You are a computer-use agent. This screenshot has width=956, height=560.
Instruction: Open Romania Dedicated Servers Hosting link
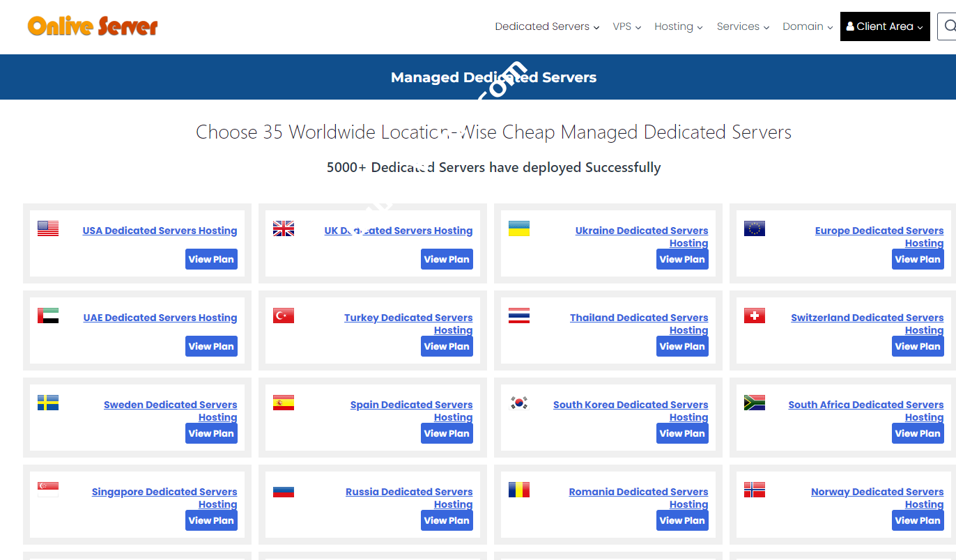pyautogui.click(x=638, y=492)
